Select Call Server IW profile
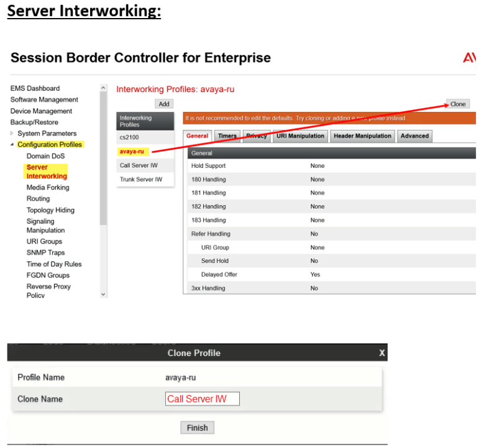The width and height of the screenshot is (497, 448). click(x=145, y=165)
